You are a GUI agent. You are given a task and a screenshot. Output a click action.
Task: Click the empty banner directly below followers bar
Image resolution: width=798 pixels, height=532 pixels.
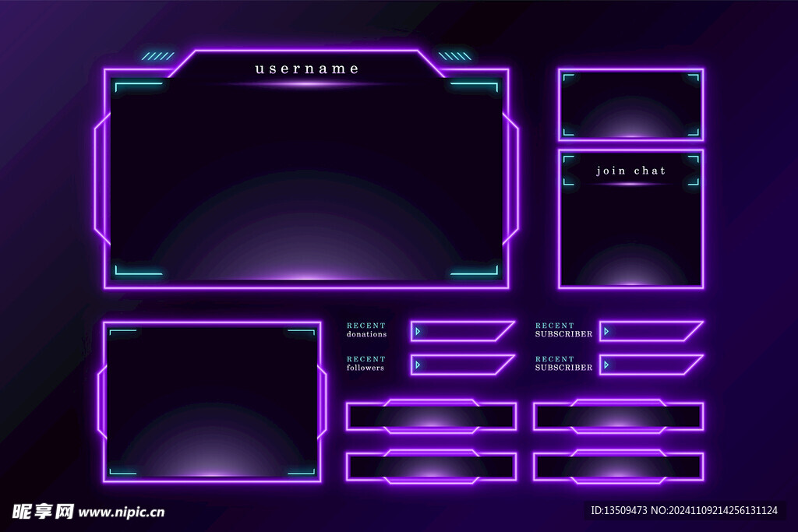click(x=431, y=417)
